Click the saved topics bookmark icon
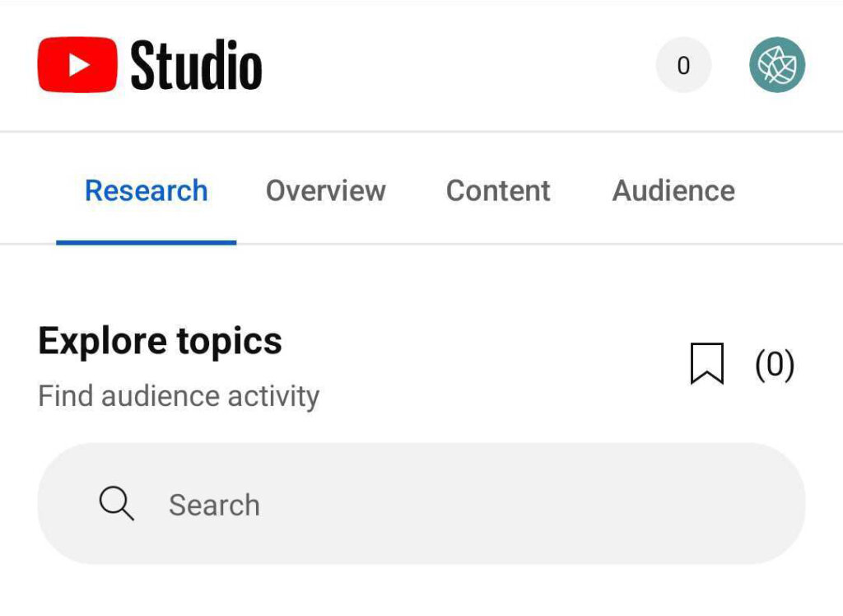This screenshot has width=843, height=616. click(x=708, y=365)
